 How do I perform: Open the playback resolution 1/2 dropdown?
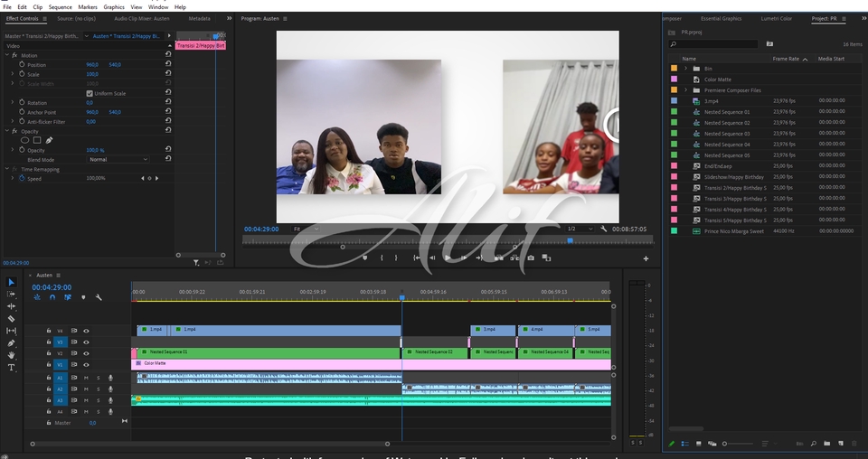pyautogui.click(x=580, y=229)
